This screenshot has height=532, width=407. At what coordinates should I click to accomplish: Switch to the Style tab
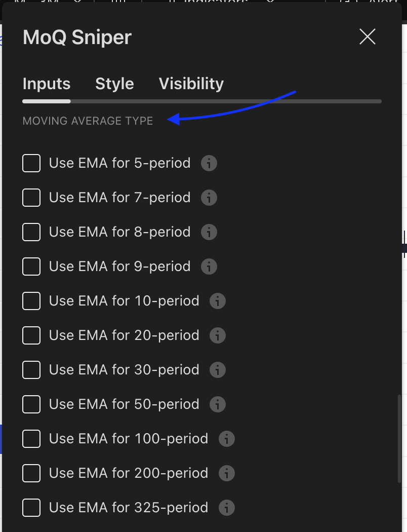(x=114, y=84)
